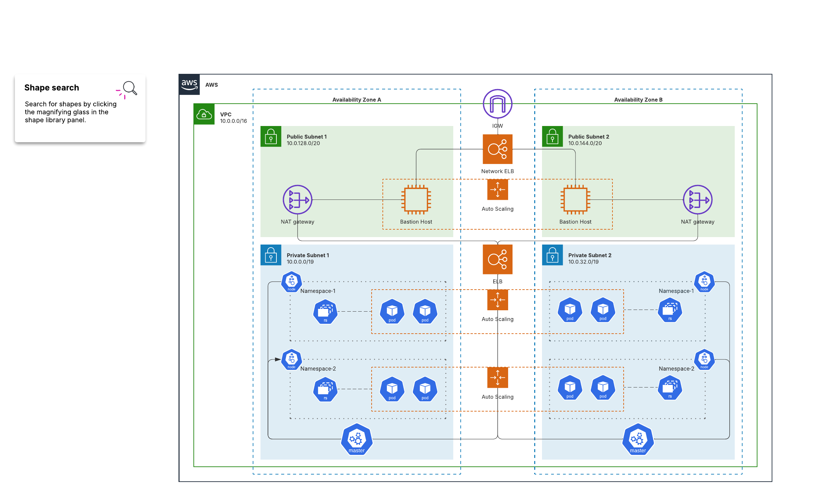
Task: Click the Availability Zone B label
Action: (638, 100)
